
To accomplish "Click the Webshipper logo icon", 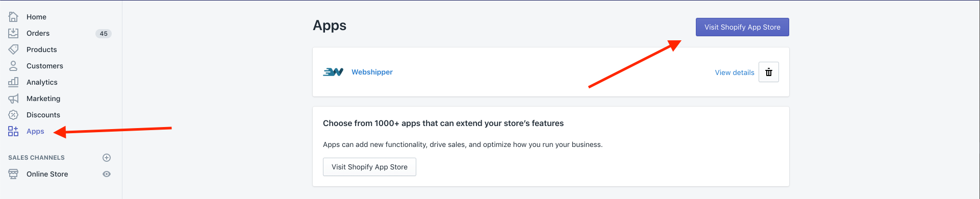I will 333,72.
